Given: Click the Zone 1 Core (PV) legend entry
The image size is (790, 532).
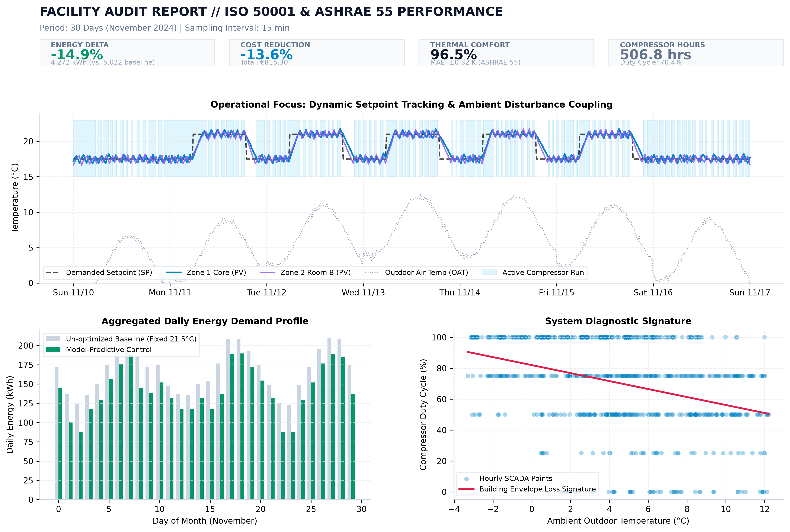Looking at the screenshot, I should click(x=206, y=272).
